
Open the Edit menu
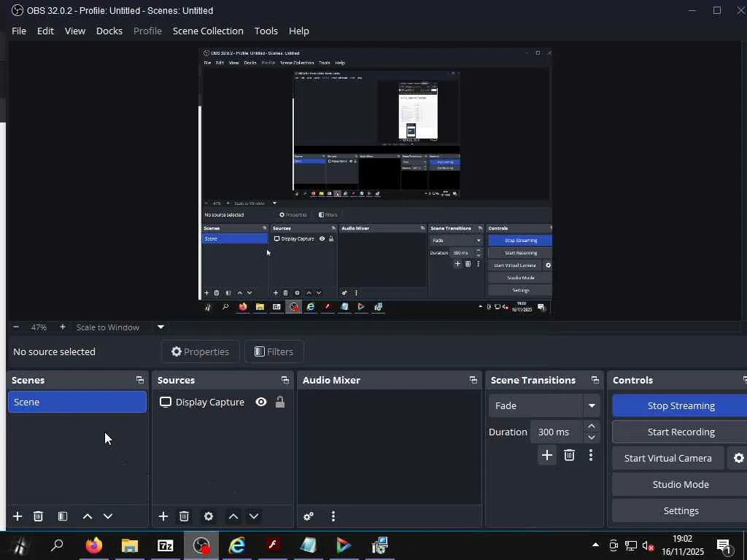[x=45, y=31]
